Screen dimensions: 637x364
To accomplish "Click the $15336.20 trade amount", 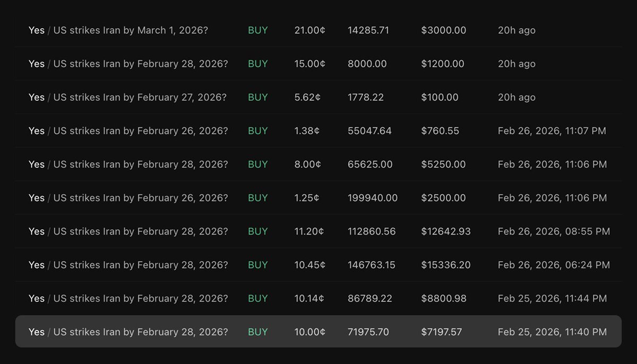I will tap(445, 265).
